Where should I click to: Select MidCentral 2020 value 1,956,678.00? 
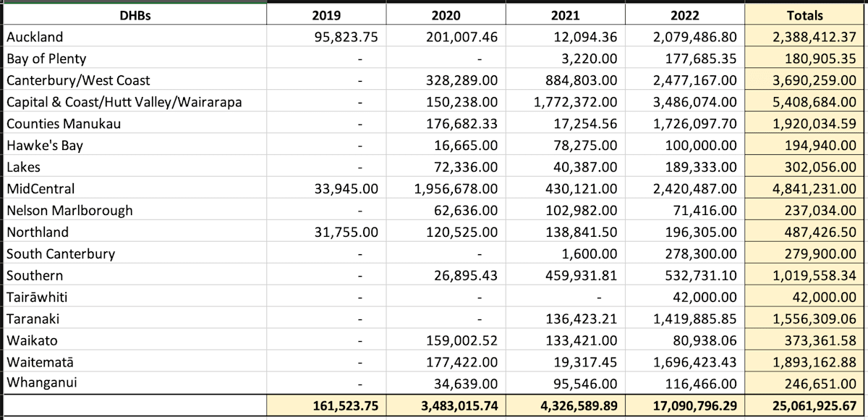tap(456, 189)
